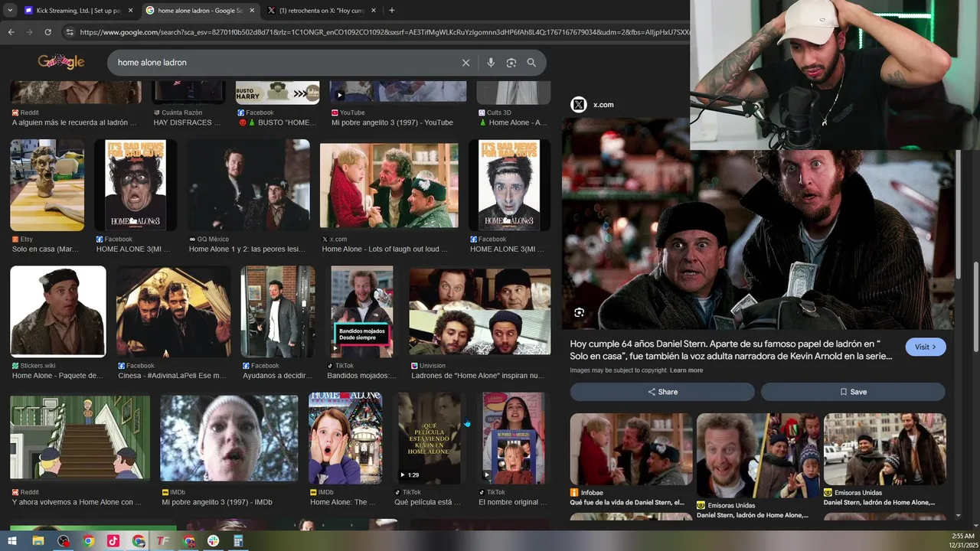Viewport: 980px width, 551px height.
Task: Click the Google holiday logo
Action: point(61,62)
